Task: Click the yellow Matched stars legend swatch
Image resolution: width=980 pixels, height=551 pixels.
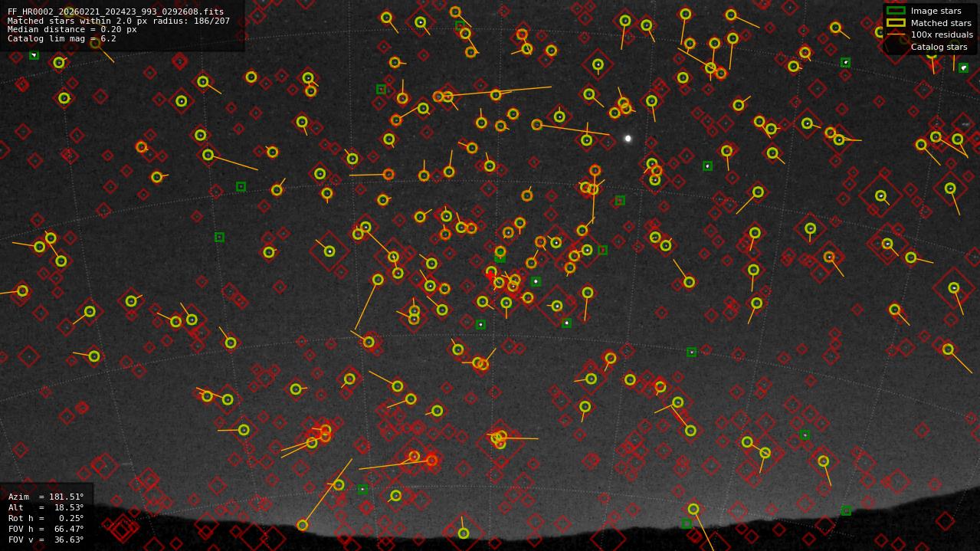Action: tap(896, 23)
